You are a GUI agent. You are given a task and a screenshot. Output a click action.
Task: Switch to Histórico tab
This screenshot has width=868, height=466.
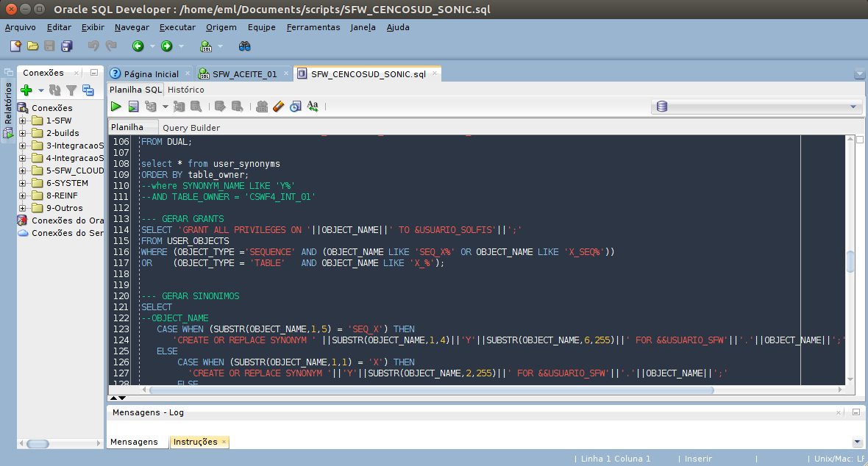tap(186, 90)
